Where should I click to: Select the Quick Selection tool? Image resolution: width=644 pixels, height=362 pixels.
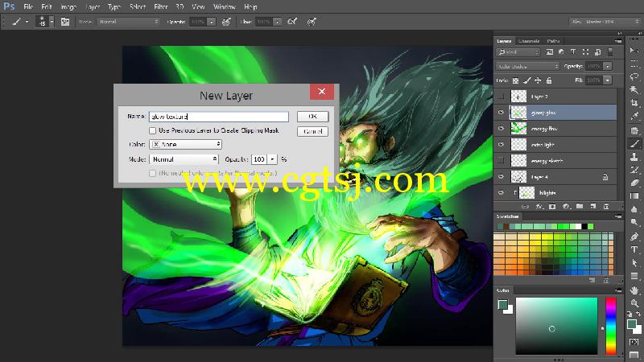(634, 90)
